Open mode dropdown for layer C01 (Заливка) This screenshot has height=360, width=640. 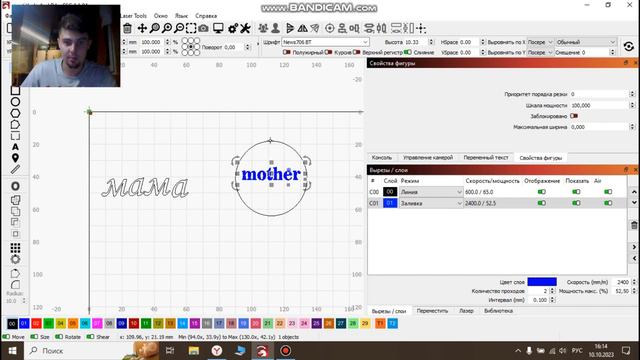pyautogui.click(x=431, y=203)
